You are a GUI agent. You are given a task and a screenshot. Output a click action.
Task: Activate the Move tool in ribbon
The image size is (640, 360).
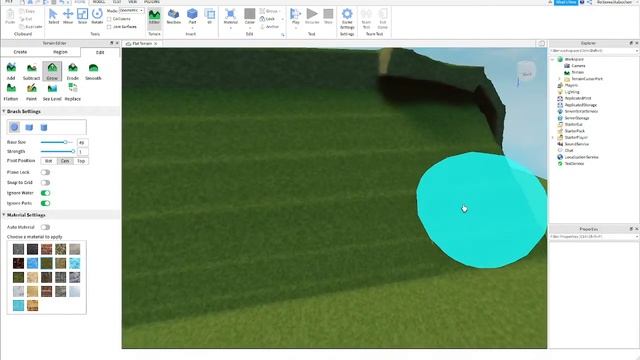click(68, 16)
